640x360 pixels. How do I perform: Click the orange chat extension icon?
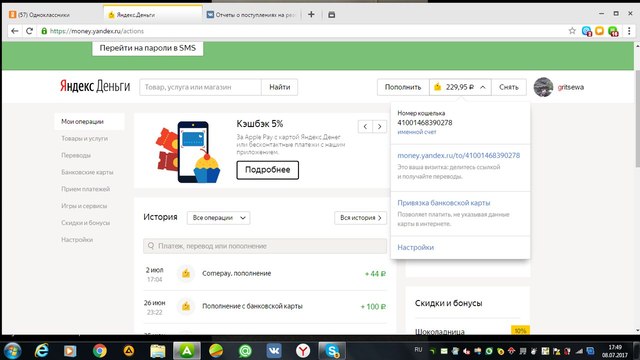click(x=599, y=31)
